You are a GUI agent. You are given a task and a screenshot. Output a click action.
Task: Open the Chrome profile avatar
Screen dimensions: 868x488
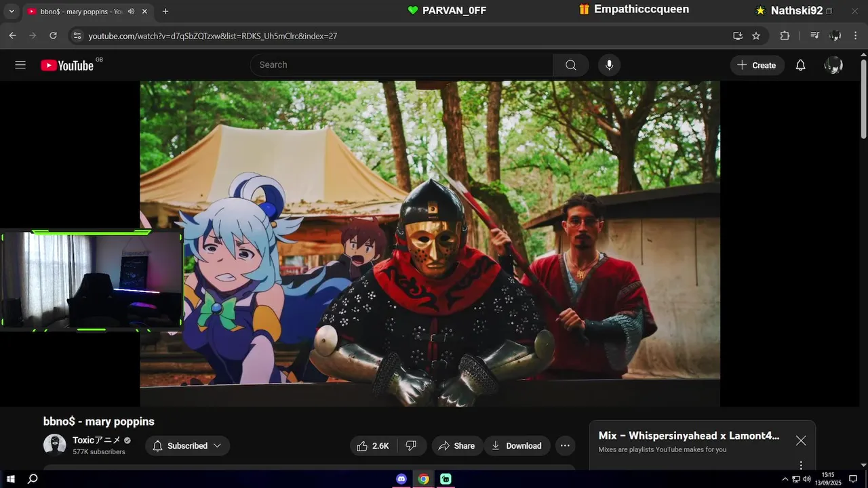click(835, 35)
